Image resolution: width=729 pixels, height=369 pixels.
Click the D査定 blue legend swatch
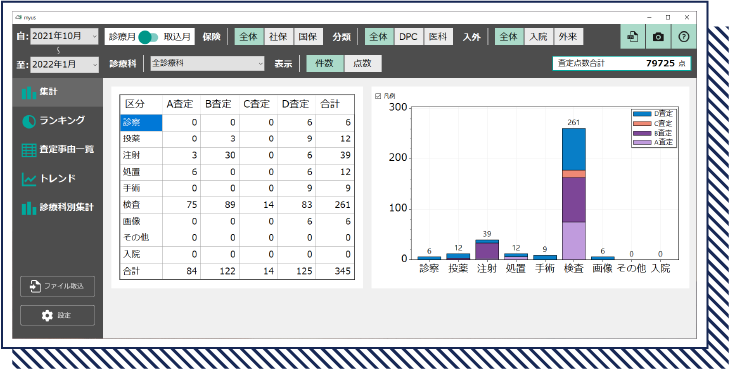click(x=642, y=113)
